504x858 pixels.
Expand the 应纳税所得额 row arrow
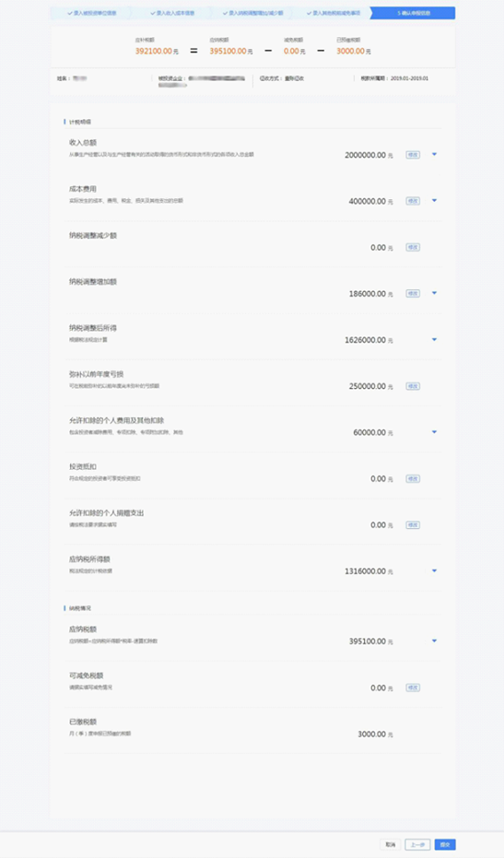(435, 570)
